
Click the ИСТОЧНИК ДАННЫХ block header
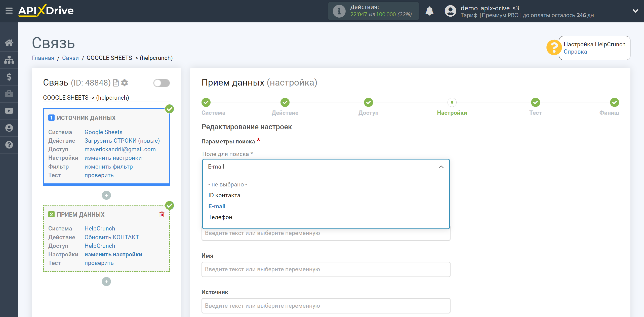(86, 118)
